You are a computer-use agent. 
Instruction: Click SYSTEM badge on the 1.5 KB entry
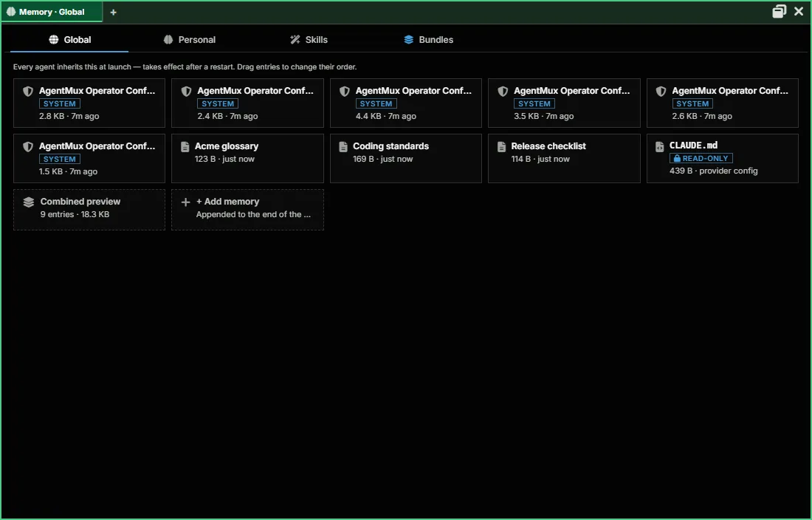point(60,159)
